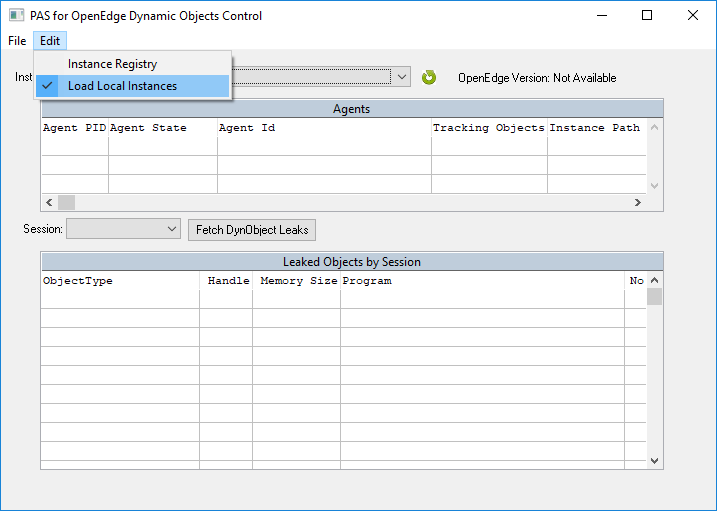Click OpenEdge Version: Not Available text
The height and width of the screenshot is (511, 717).
537,78
